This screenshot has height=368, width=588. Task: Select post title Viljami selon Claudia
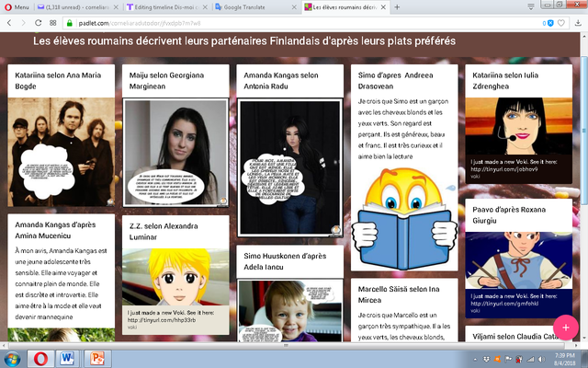click(514, 336)
